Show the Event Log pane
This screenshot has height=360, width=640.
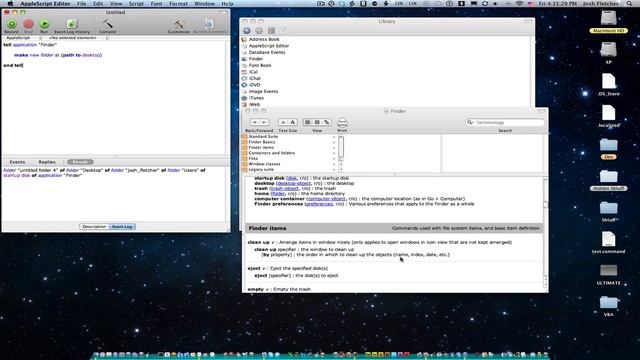point(122,227)
